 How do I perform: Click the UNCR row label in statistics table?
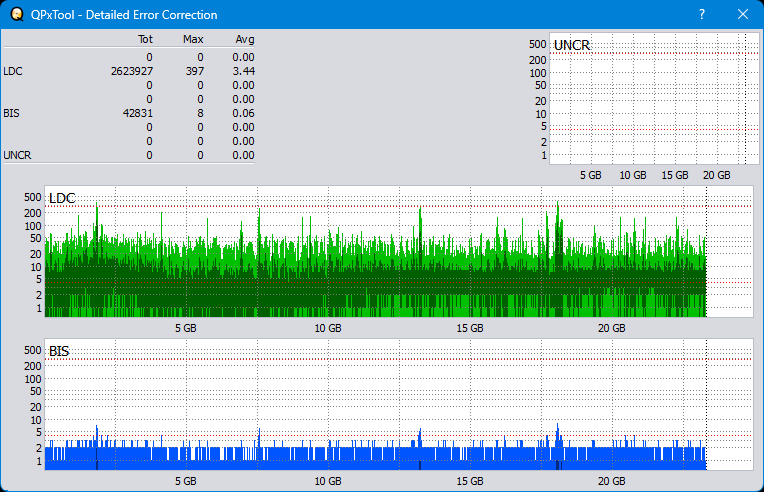tap(16, 155)
